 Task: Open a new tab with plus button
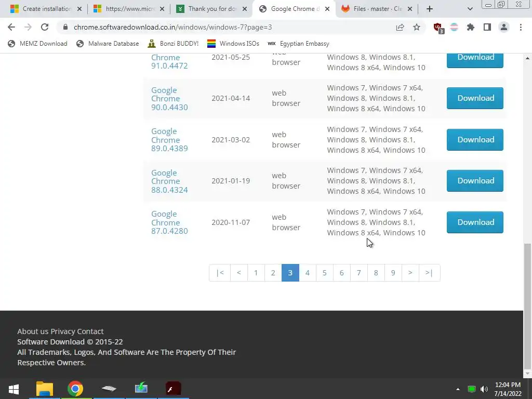pyautogui.click(x=430, y=9)
